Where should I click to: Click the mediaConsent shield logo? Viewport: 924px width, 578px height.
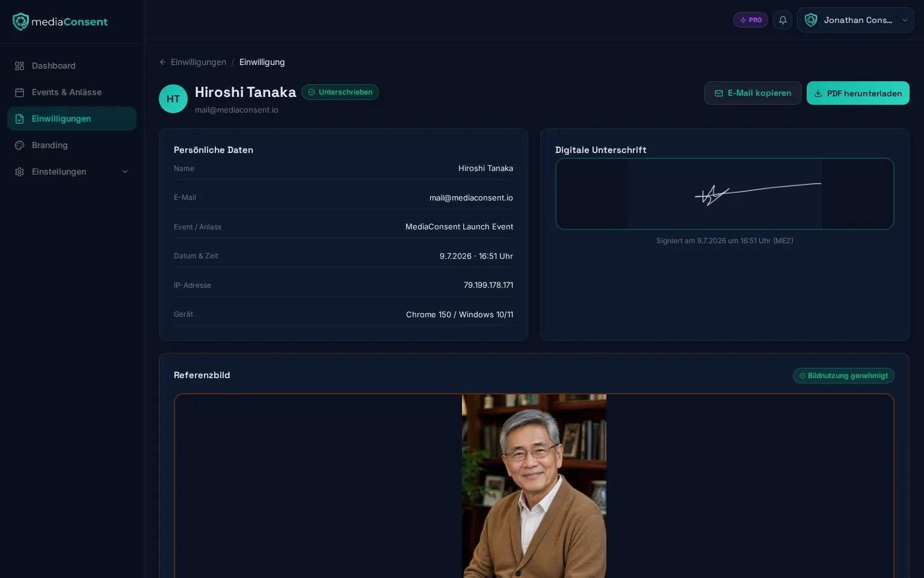[20, 22]
